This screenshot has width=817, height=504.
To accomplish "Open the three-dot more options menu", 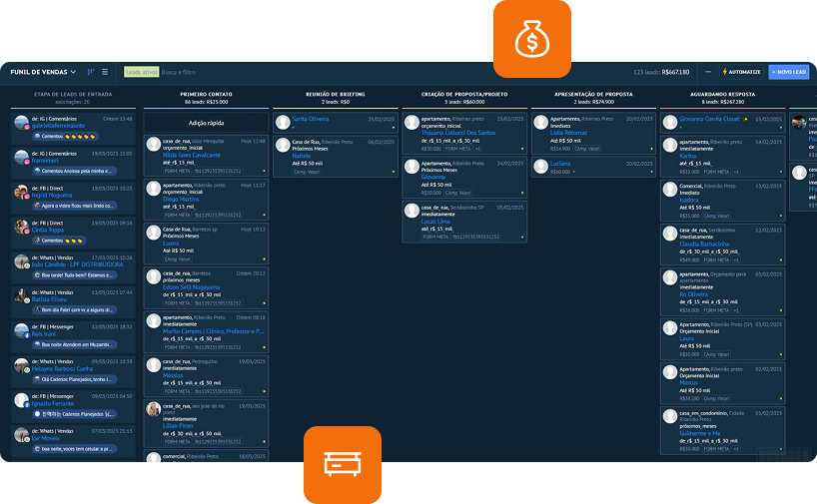I will (x=709, y=72).
